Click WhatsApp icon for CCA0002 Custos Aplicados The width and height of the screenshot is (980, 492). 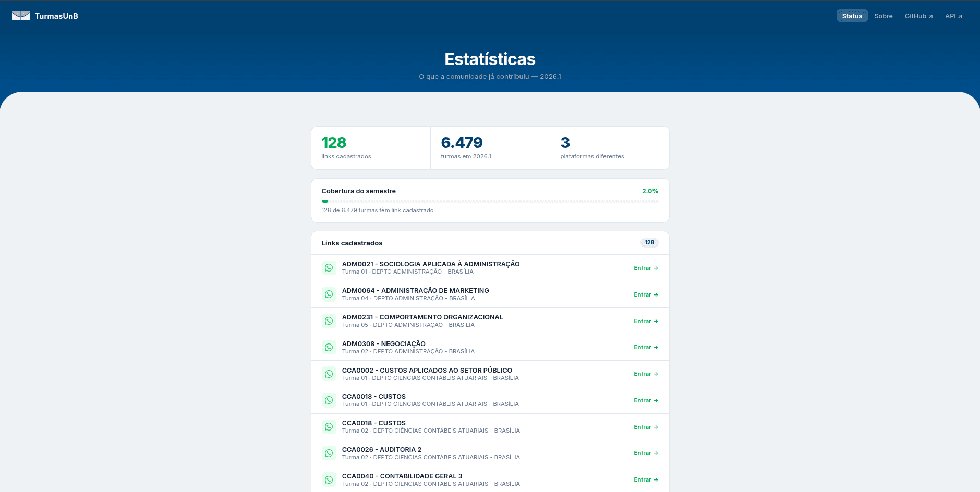pos(329,374)
